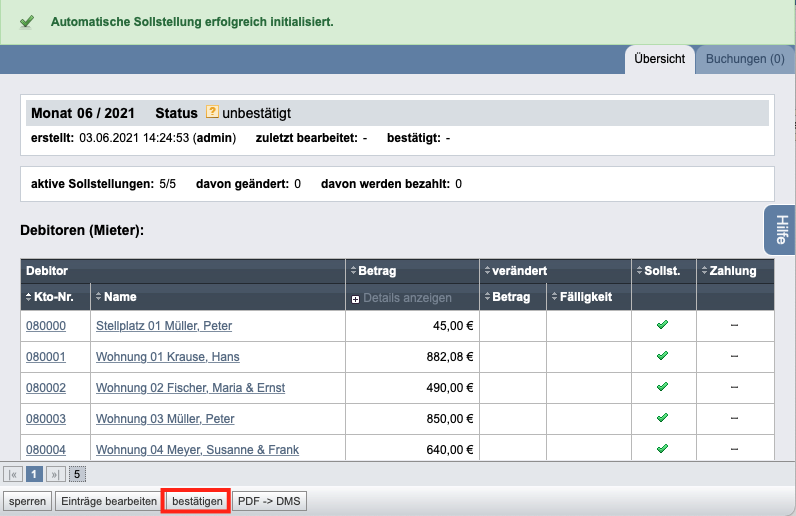Image resolution: width=796 pixels, height=516 pixels.
Task: Open Stellplatz 01 Müller, Peter link
Action: [164, 326]
